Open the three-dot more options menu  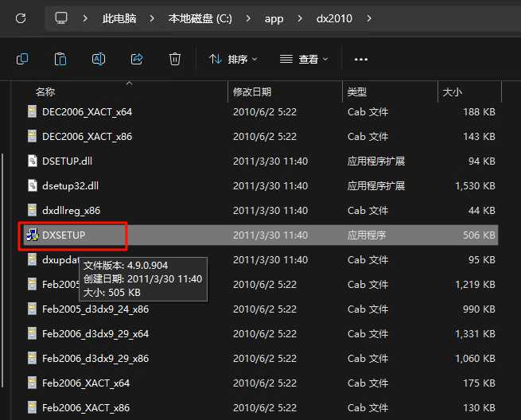click(x=361, y=60)
